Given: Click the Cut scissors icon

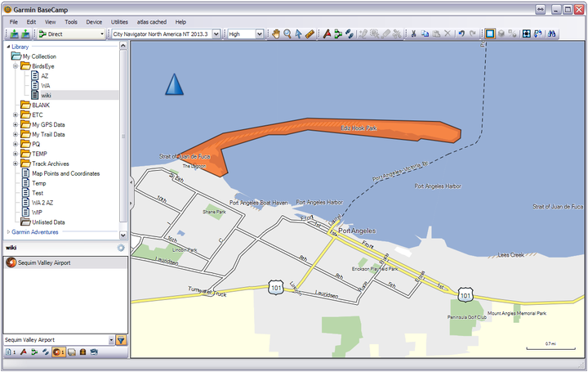Looking at the screenshot, I should pos(413,34).
